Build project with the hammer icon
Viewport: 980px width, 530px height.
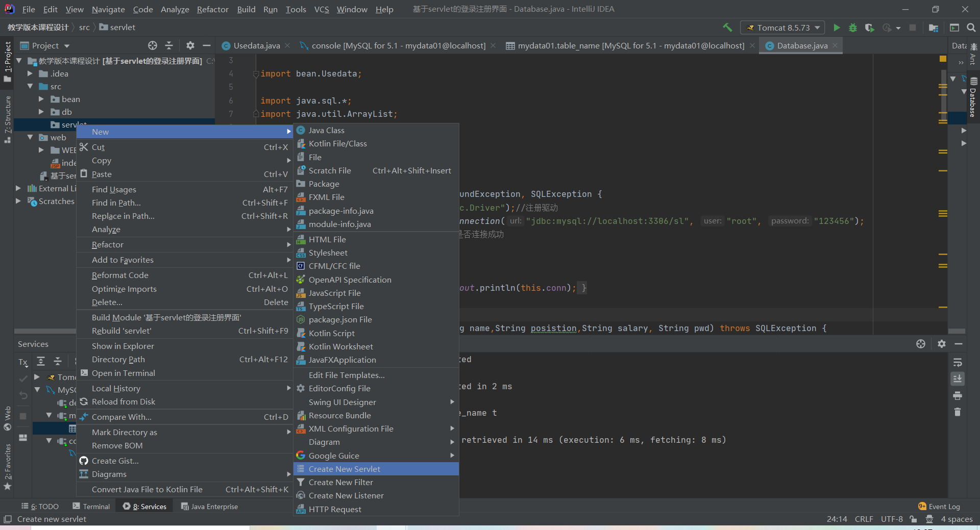[727, 28]
